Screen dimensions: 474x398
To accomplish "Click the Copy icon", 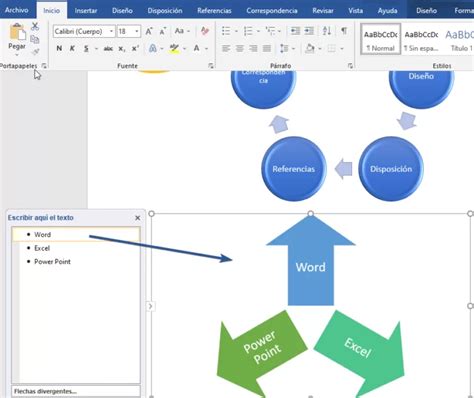I will pyautogui.click(x=35, y=39).
